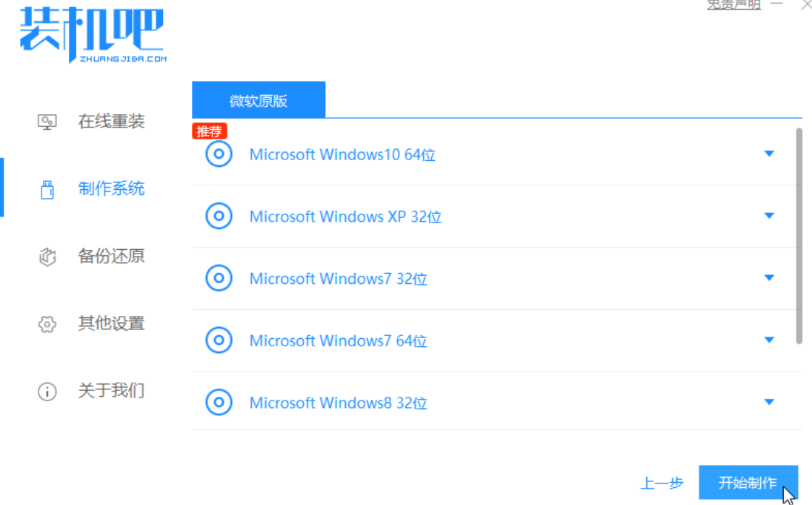Click the gear icon beside 其他设置
Image resolution: width=812 pixels, height=505 pixels.
pos(47,324)
